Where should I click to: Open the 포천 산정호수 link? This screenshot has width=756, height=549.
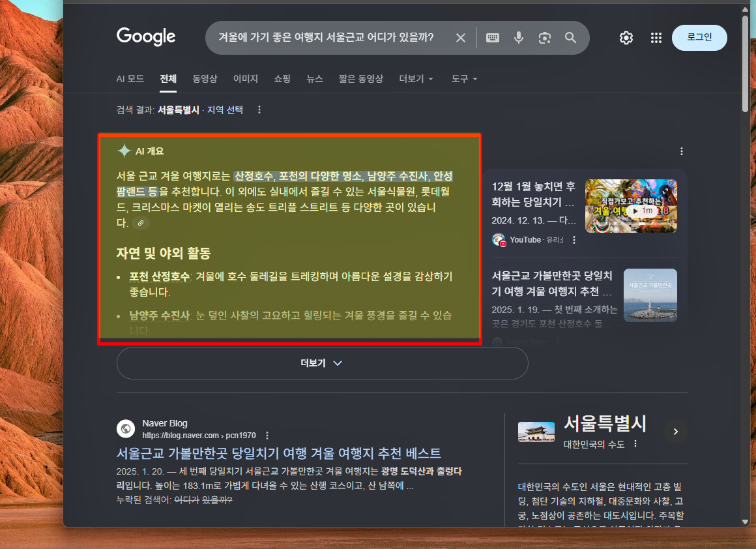(x=160, y=276)
